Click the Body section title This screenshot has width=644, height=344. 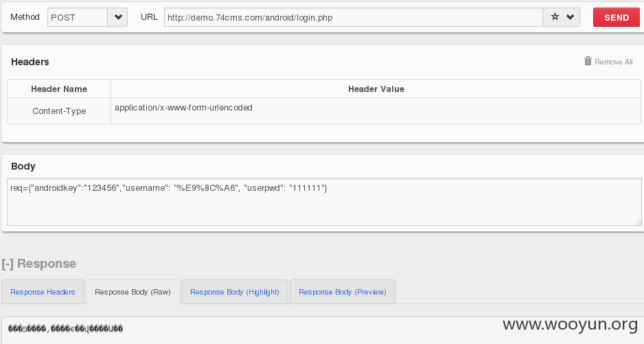click(x=23, y=166)
